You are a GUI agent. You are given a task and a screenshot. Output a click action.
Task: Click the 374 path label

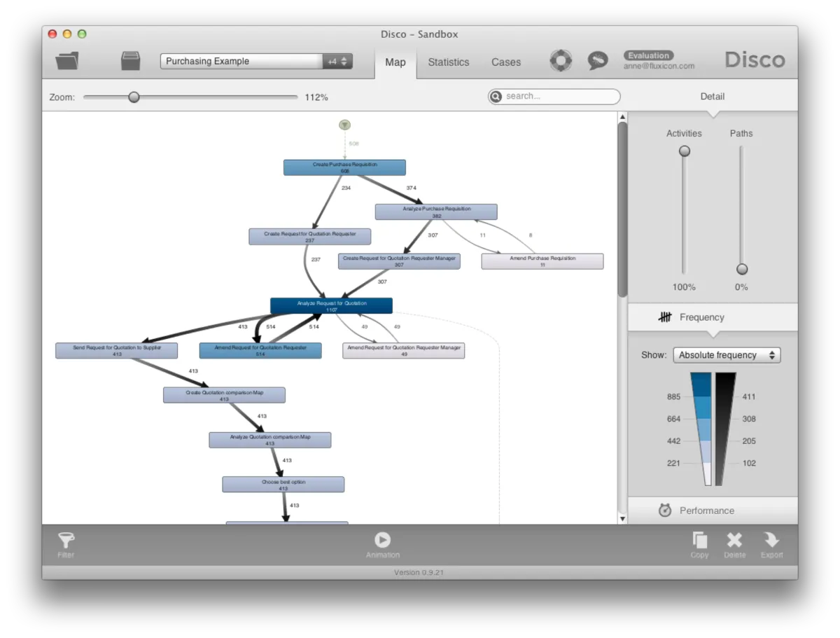[412, 188]
